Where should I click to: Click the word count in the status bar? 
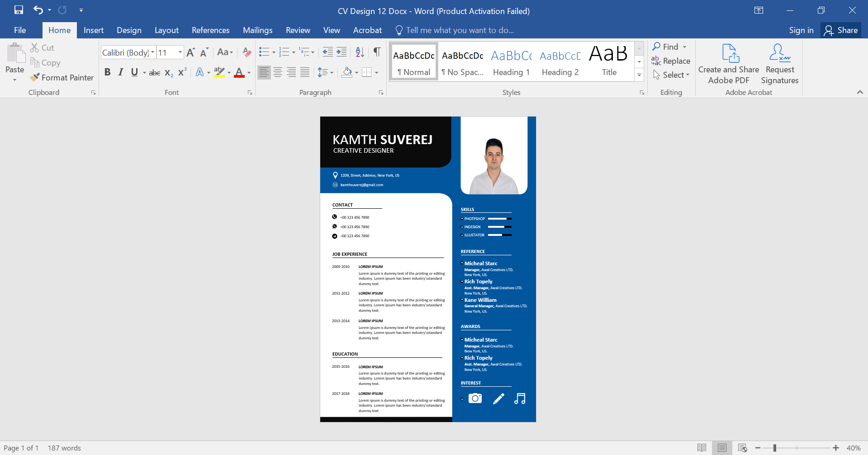coord(64,448)
